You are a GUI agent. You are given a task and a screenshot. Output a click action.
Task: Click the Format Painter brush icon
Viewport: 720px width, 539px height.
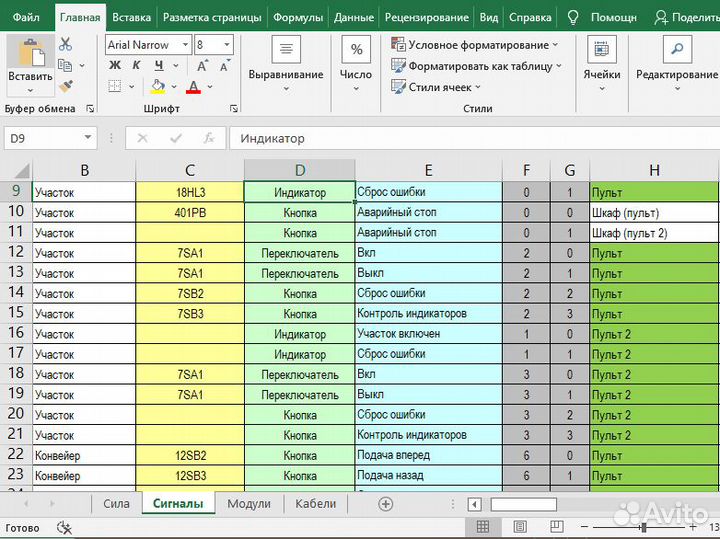coord(66,86)
